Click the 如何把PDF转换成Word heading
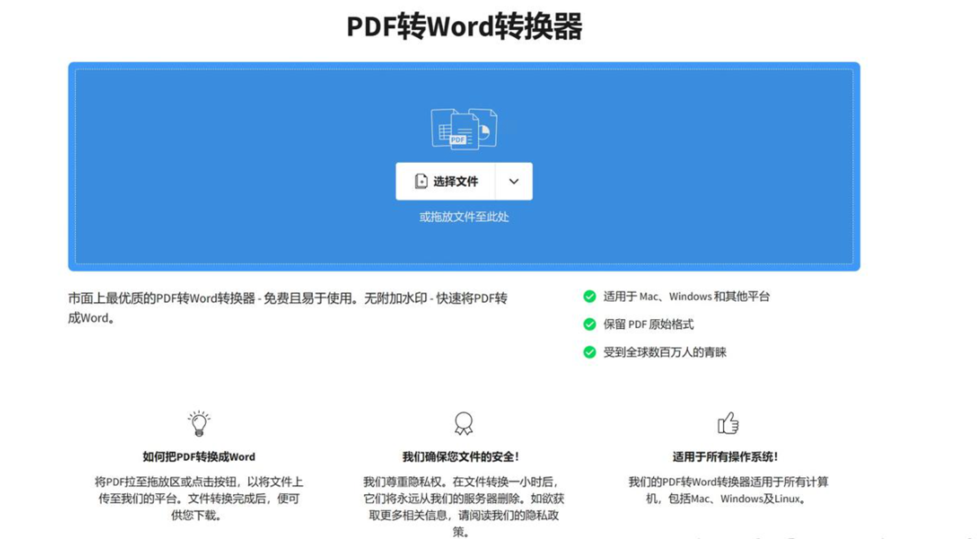This screenshot has width=980, height=539. 199,457
